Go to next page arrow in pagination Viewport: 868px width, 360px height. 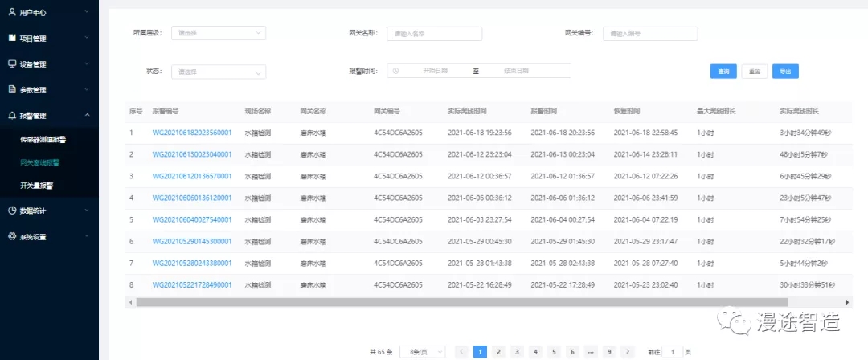pyautogui.click(x=628, y=351)
